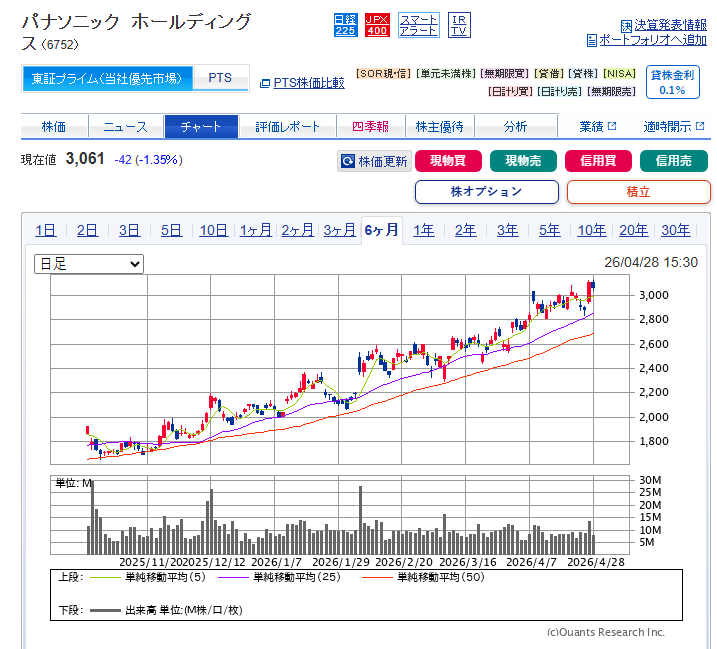Open the スマートアラート icon

418,25
